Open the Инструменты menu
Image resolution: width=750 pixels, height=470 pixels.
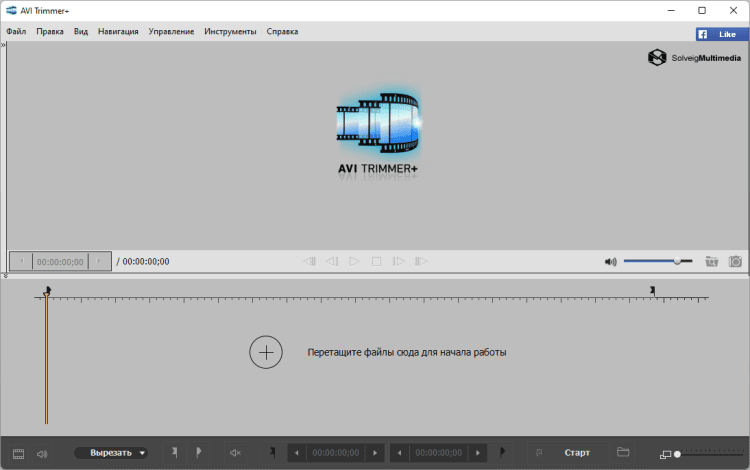point(230,31)
